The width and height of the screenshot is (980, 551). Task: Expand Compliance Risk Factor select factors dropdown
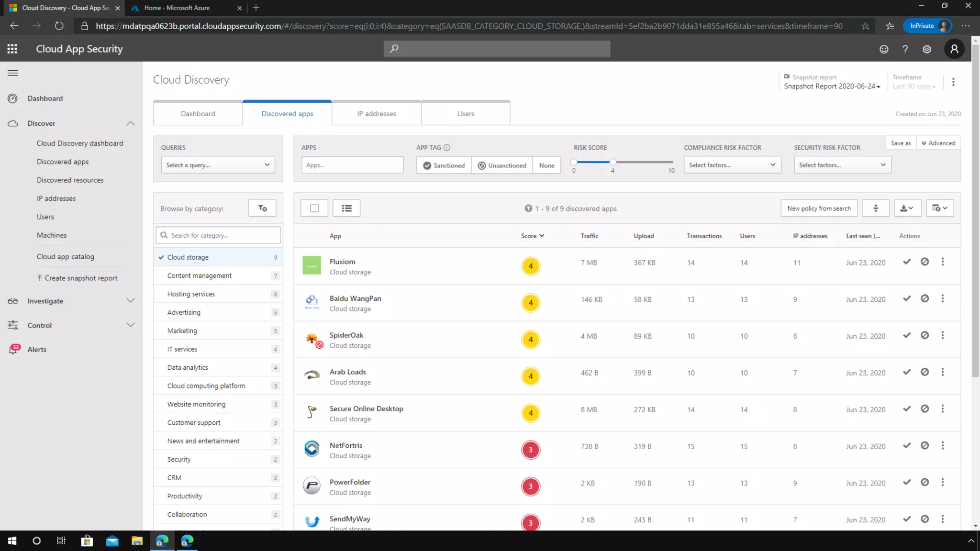[x=732, y=165]
